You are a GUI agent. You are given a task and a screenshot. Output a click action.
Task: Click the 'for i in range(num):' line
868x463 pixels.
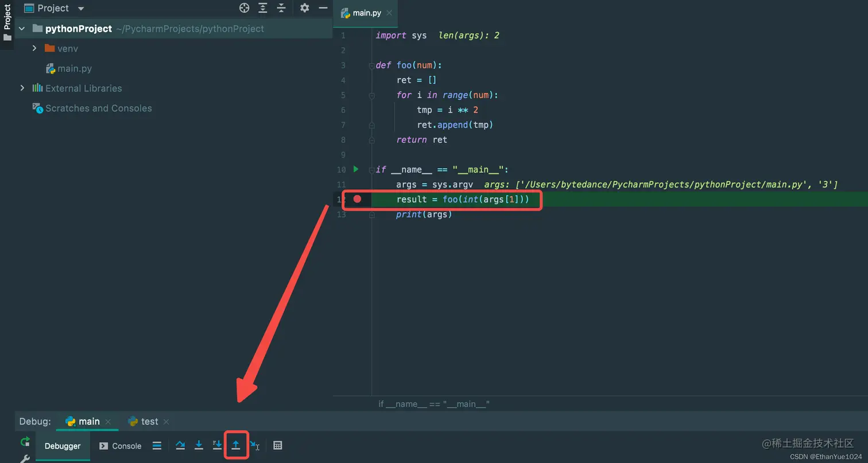[448, 95]
